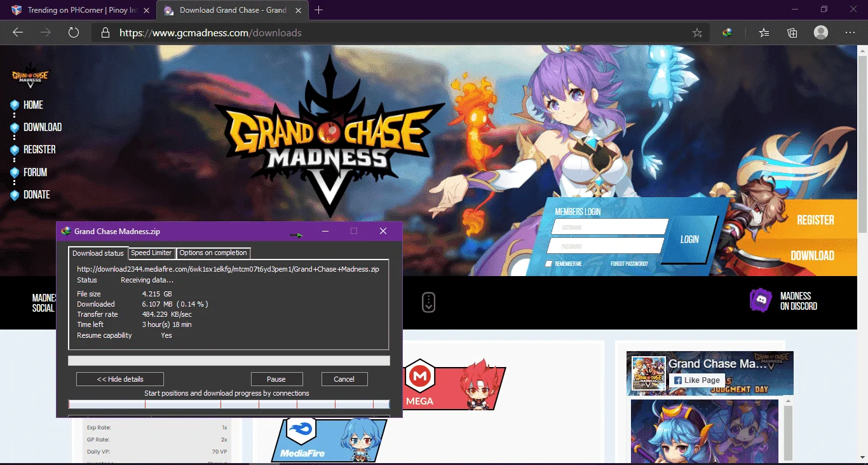Click the small Grand Chase Madness logo in the sidebar

tap(31, 75)
